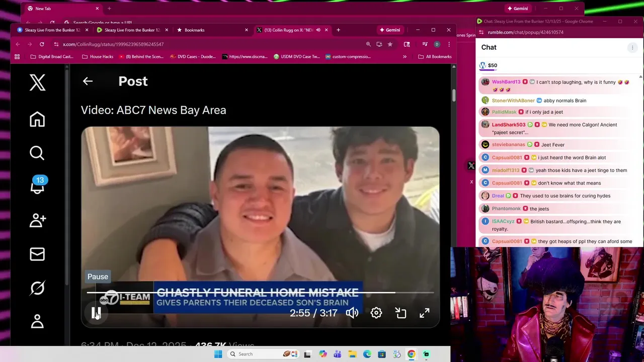Open Explore search in X sidebar
644x362 pixels.
click(37, 153)
